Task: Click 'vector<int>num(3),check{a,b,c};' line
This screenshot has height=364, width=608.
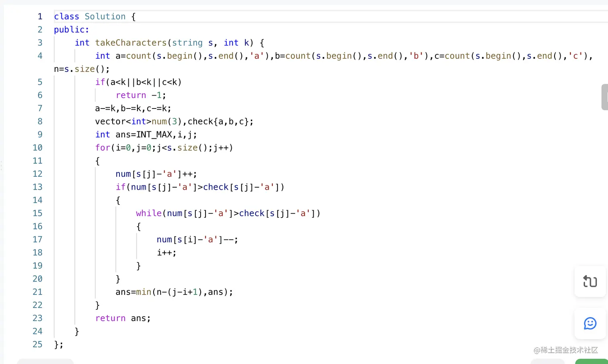Action: pos(174,121)
